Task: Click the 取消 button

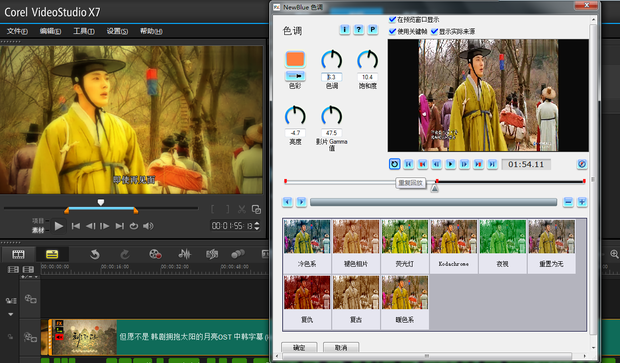Action: [341, 348]
